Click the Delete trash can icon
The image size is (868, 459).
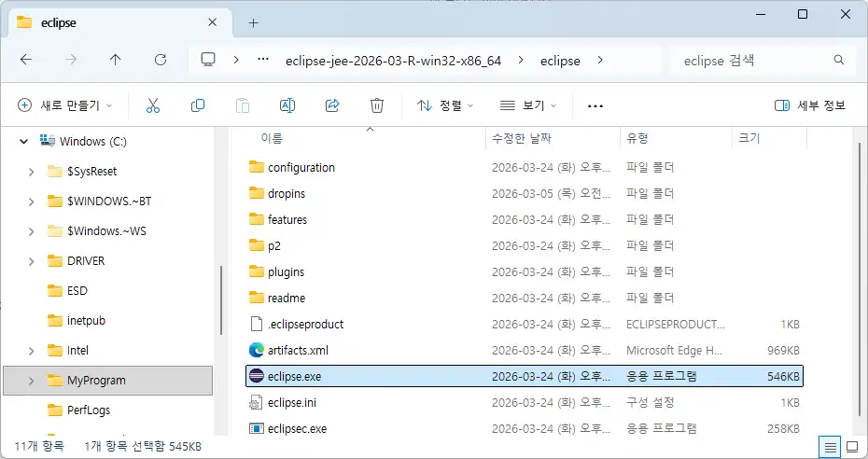(x=377, y=105)
